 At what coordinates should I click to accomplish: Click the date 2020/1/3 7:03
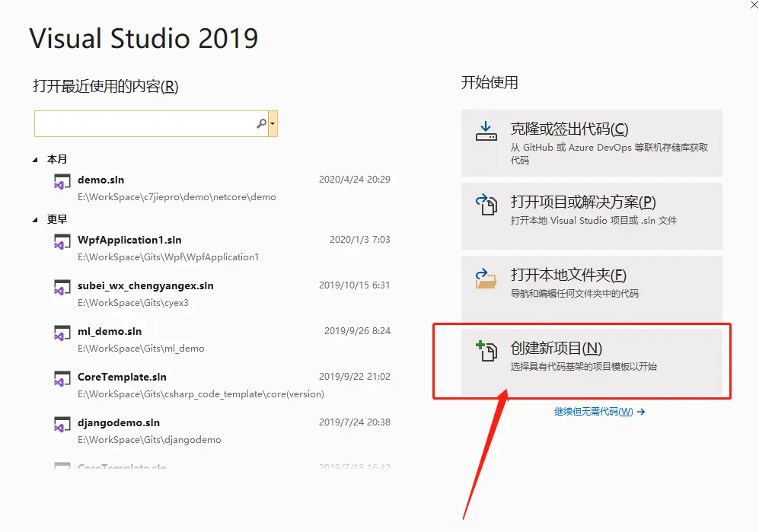point(360,240)
